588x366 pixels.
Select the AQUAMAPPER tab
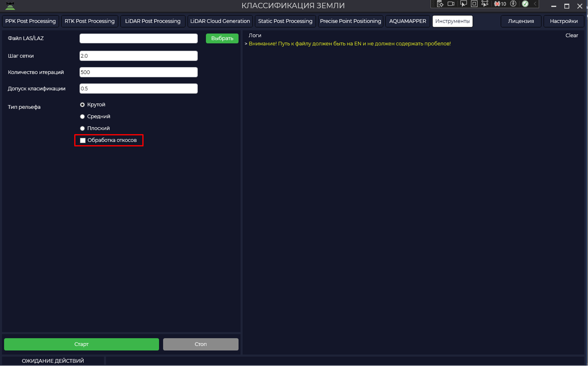[x=408, y=21]
